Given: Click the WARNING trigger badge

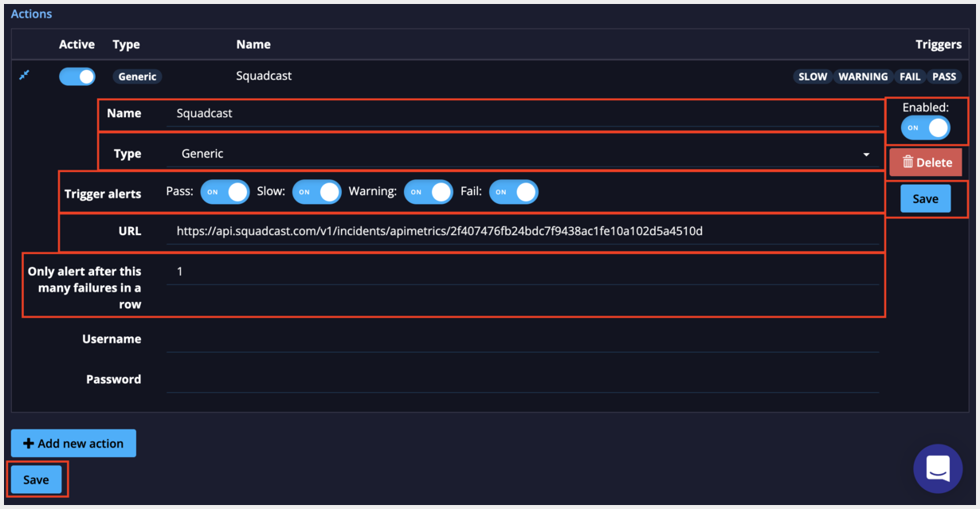Looking at the screenshot, I should 863,76.
